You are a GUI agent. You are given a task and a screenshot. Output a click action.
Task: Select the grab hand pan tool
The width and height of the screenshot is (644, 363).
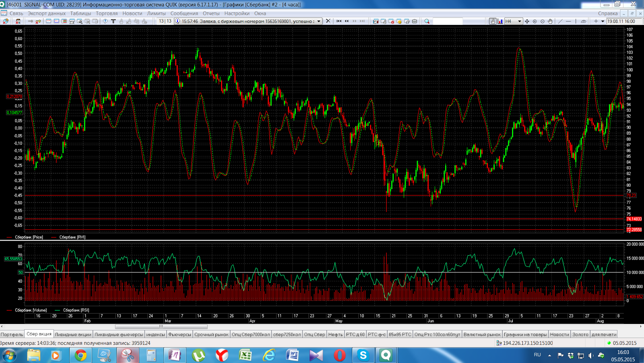click(550, 21)
